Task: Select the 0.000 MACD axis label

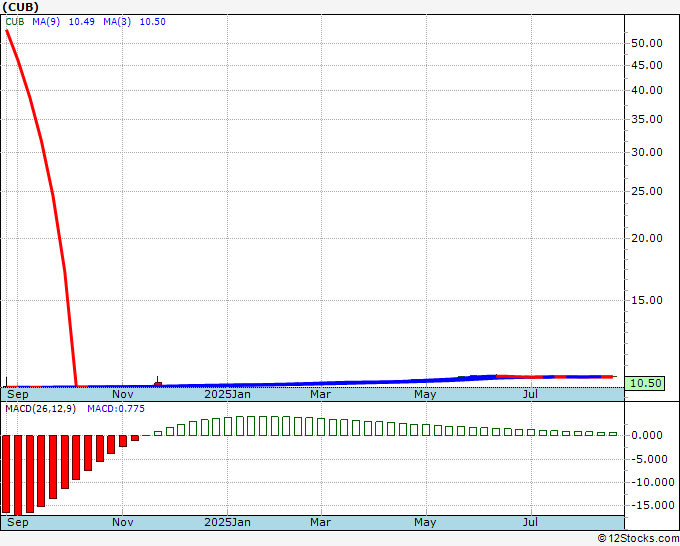Action: pos(647,435)
